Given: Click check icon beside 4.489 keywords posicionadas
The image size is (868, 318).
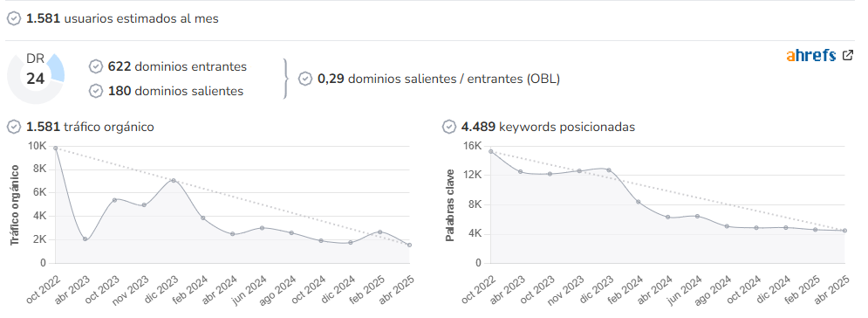Looking at the screenshot, I should tap(449, 127).
